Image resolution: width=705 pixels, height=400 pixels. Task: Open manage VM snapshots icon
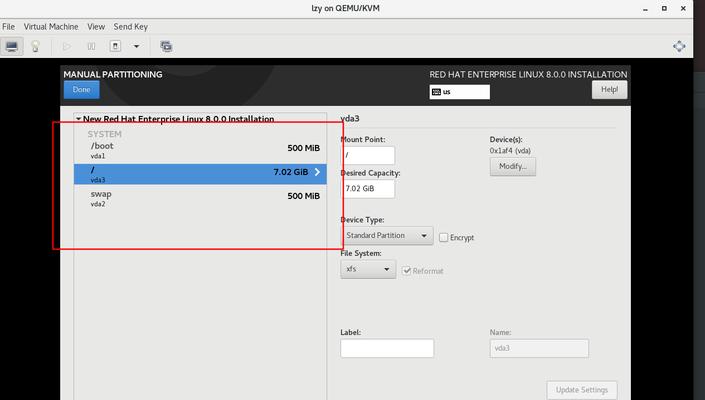(166, 46)
